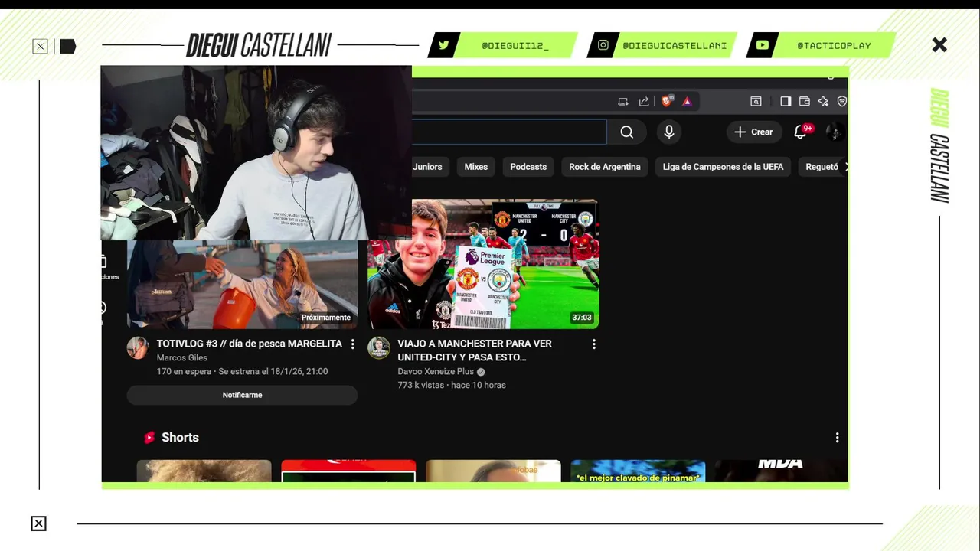This screenshot has width=980, height=551.
Task: Open Brave Shields lion icon
Action: tap(667, 101)
